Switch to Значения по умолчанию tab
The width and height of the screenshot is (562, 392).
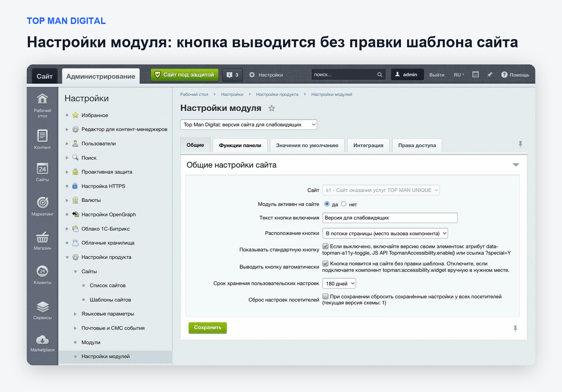point(307,145)
